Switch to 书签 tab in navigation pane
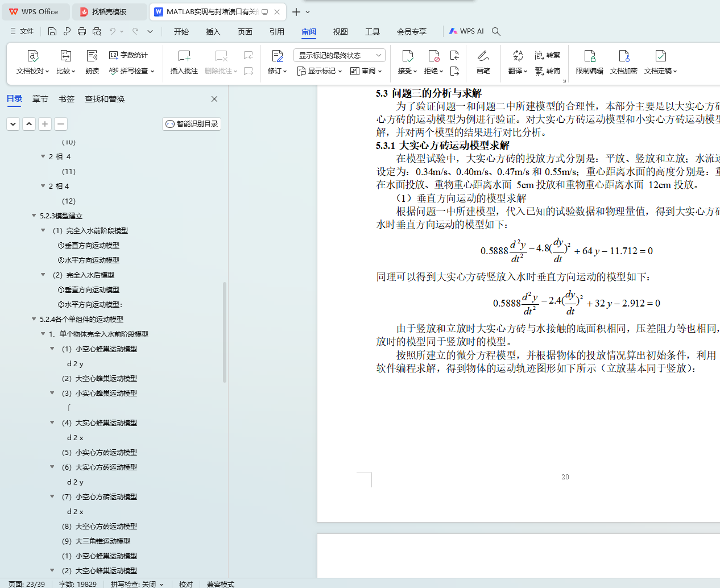 coord(67,99)
